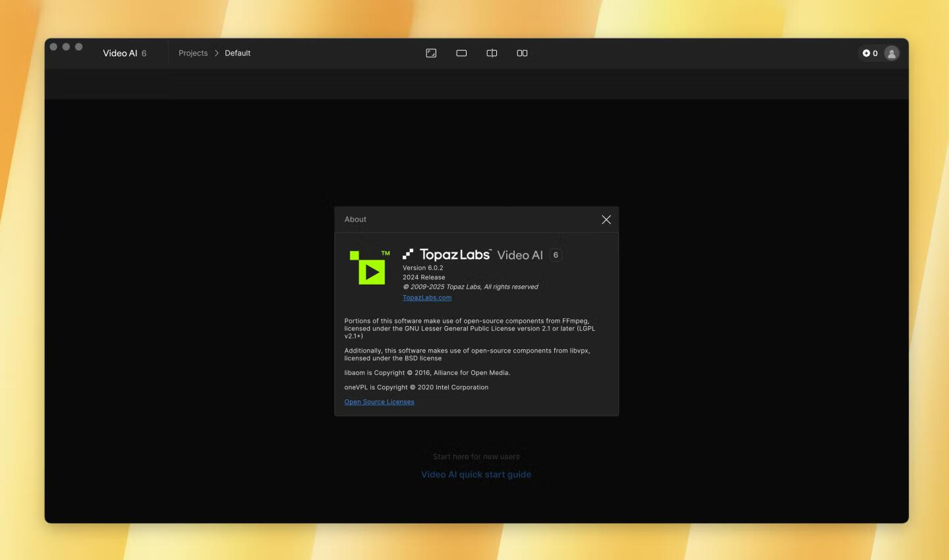Click the libvpx BSD license paragraph
The image size is (949, 560).
tap(467, 354)
